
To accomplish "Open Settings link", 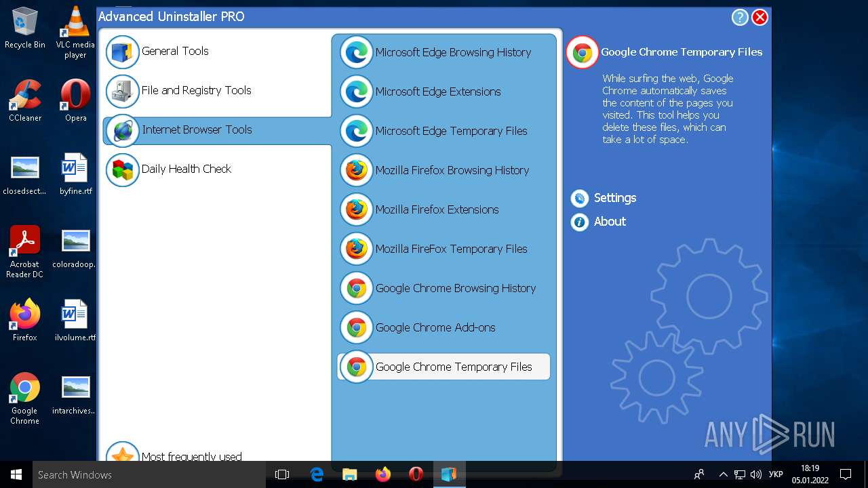I will point(615,198).
